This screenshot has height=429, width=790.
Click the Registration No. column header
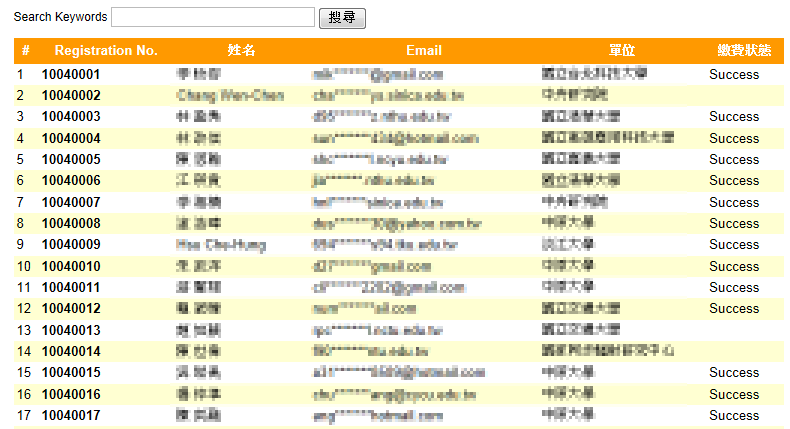[x=106, y=50]
